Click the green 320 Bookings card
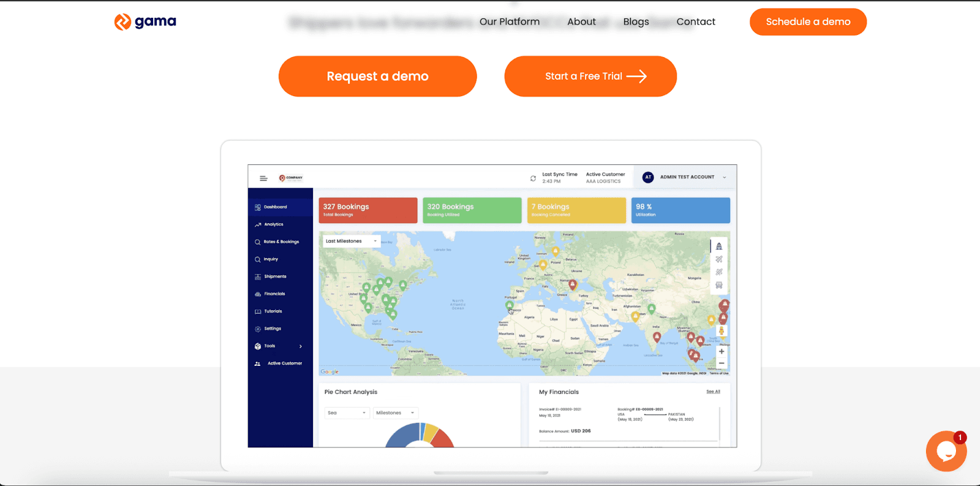The width and height of the screenshot is (980, 486). click(472, 210)
